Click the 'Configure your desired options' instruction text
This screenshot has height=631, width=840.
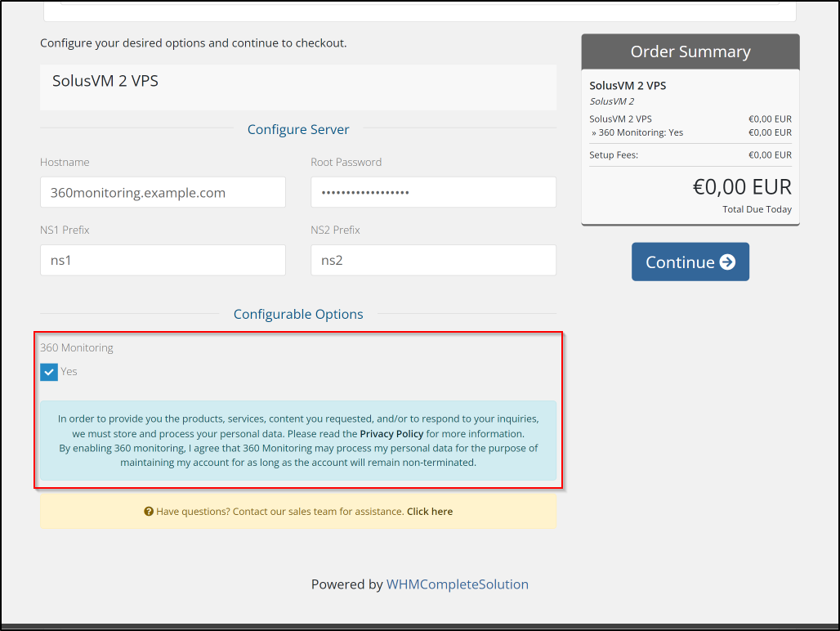194,43
